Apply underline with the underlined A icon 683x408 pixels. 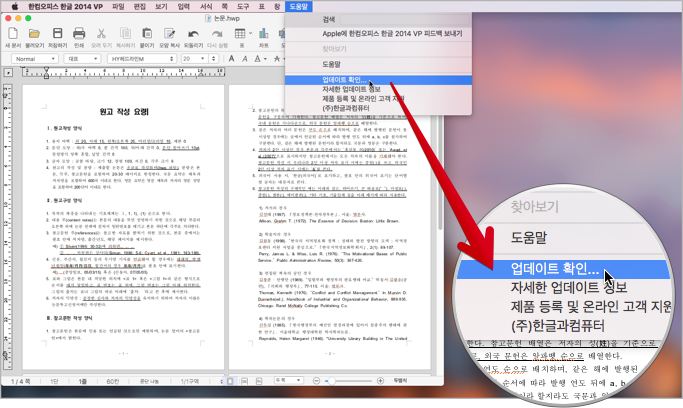[x=258, y=58]
